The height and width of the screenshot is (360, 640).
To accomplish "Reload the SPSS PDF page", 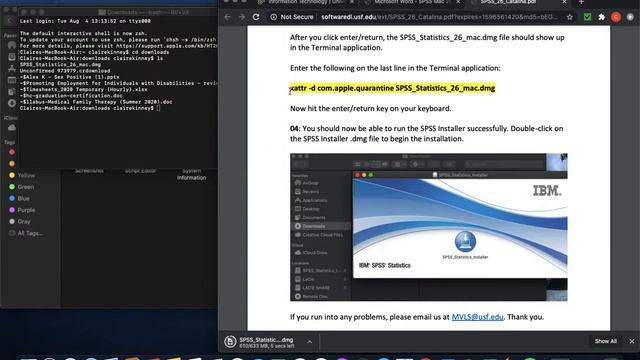I will coord(256,17).
